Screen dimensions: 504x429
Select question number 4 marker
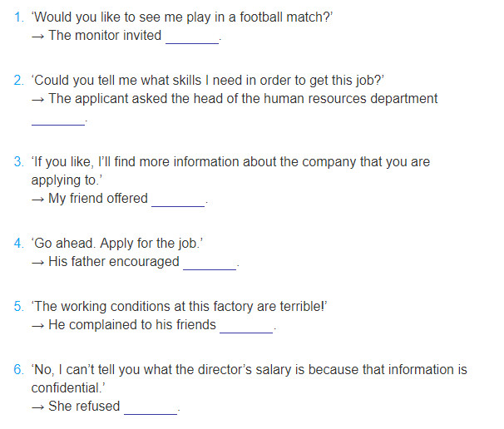pyautogui.click(x=19, y=244)
